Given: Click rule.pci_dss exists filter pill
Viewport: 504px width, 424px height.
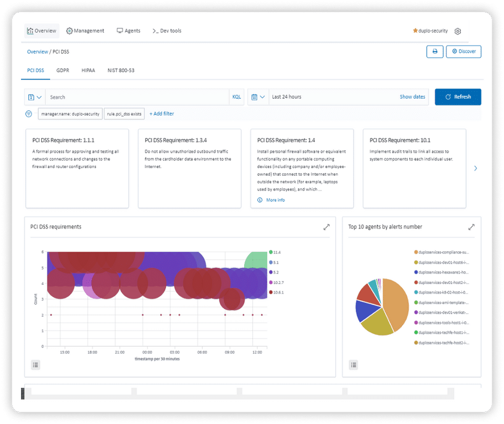Looking at the screenshot, I should [124, 114].
